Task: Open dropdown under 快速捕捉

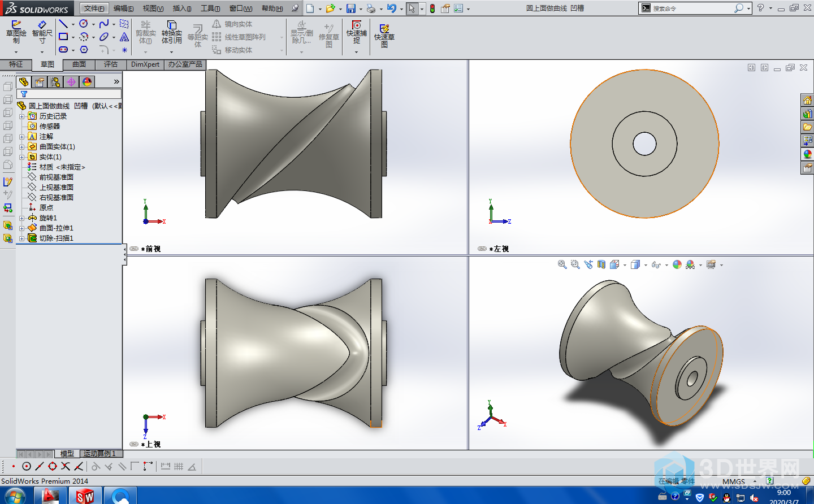Action: click(357, 52)
